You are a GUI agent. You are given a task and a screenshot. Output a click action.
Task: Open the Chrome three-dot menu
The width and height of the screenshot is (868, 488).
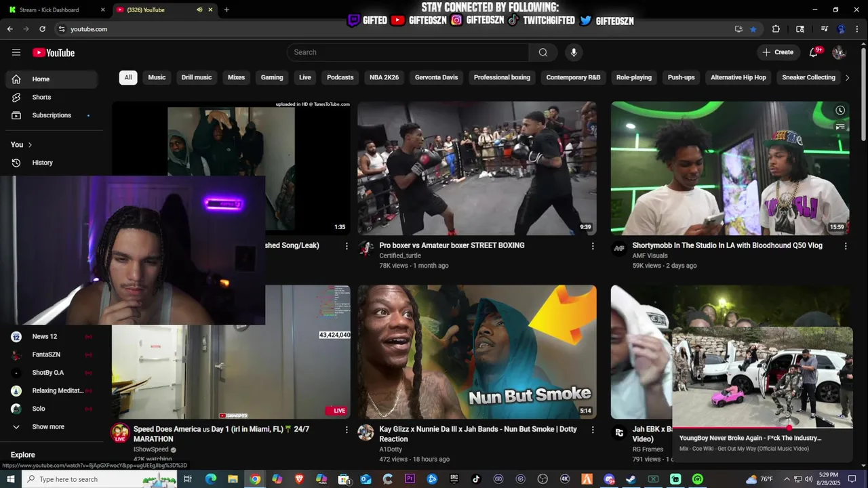coord(859,29)
